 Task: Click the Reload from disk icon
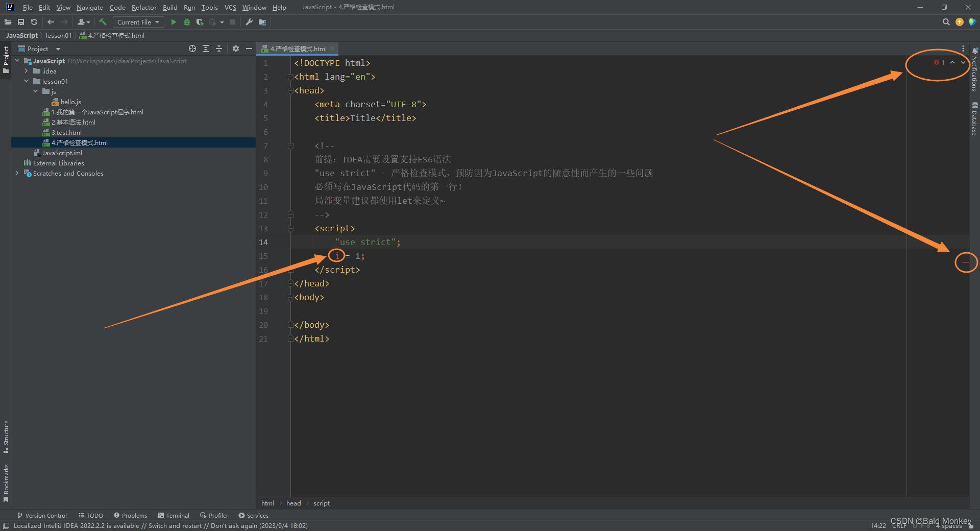point(34,22)
